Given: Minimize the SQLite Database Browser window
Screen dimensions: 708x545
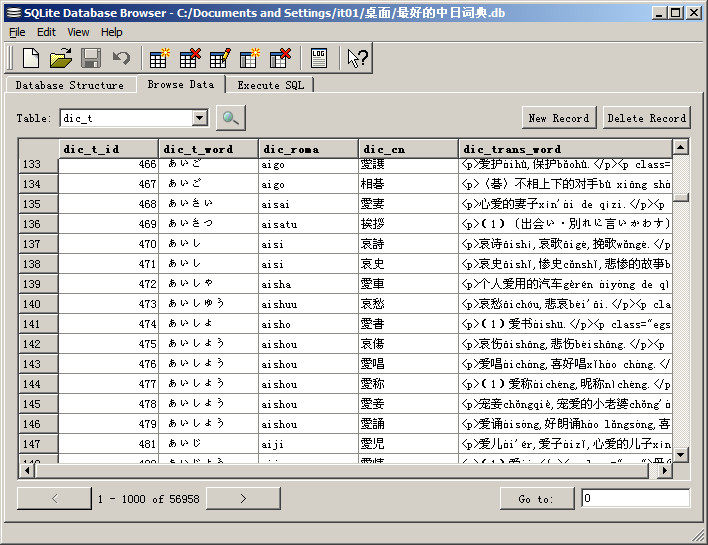Looking at the screenshot, I should pyautogui.click(x=659, y=13).
